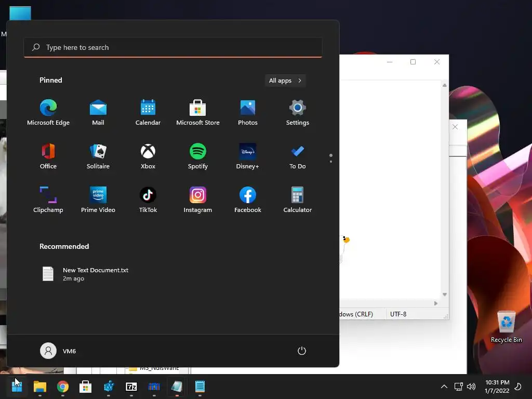Image resolution: width=532 pixels, height=399 pixels.
Task: Click Notepad's vertical scrollbar down arrow
Action: tap(445, 295)
